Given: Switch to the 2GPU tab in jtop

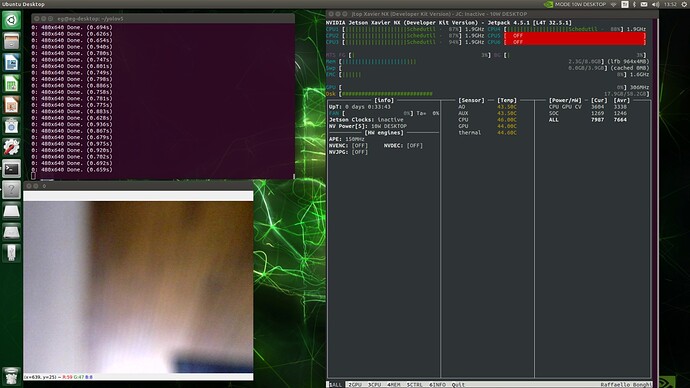Looking at the screenshot, I should [x=355, y=384].
